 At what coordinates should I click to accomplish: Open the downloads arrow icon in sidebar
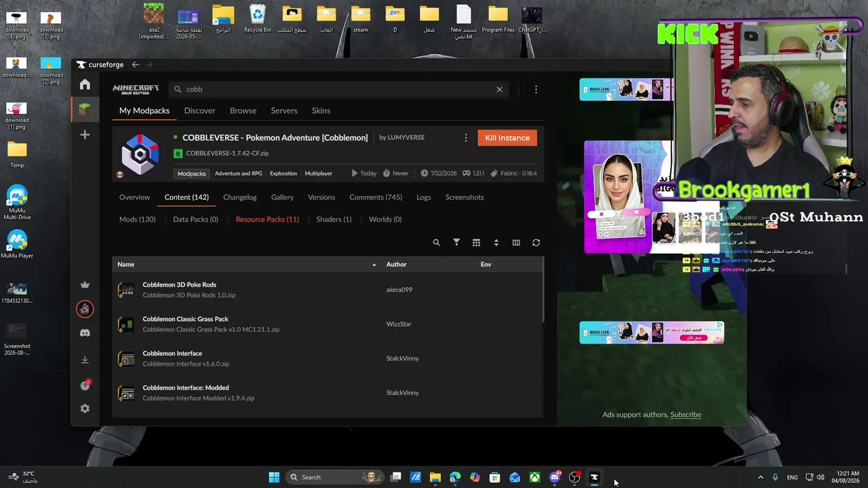coord(85,360)
